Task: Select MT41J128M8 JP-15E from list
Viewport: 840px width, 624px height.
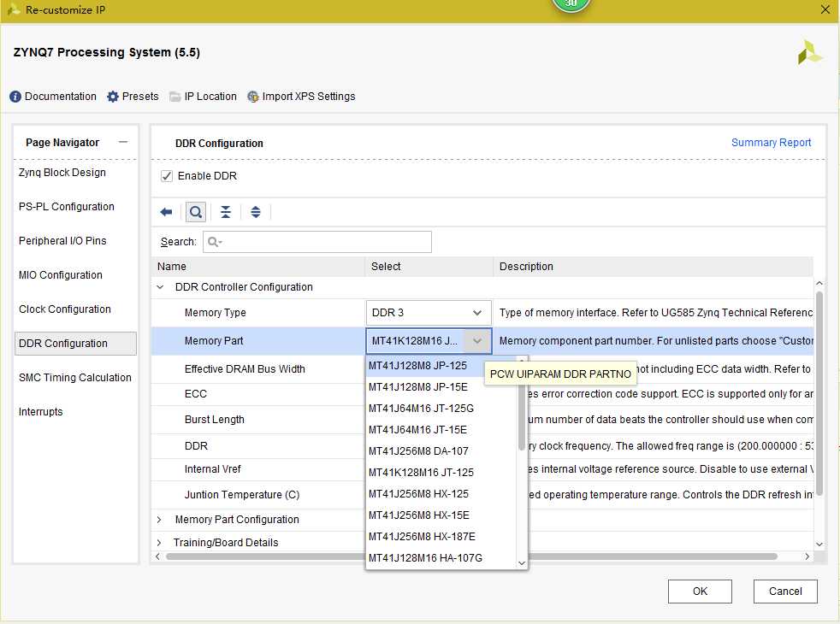Action: click(x=441, y=387)
